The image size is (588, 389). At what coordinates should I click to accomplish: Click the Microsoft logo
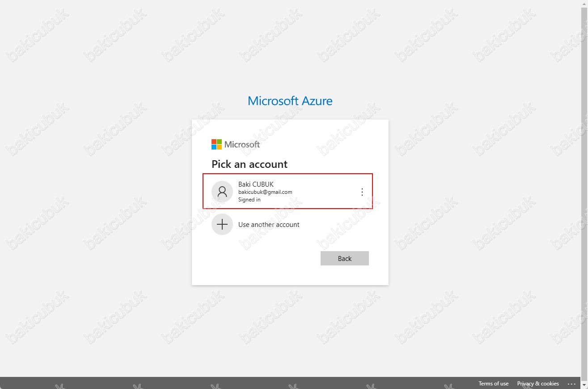(236, 144)
